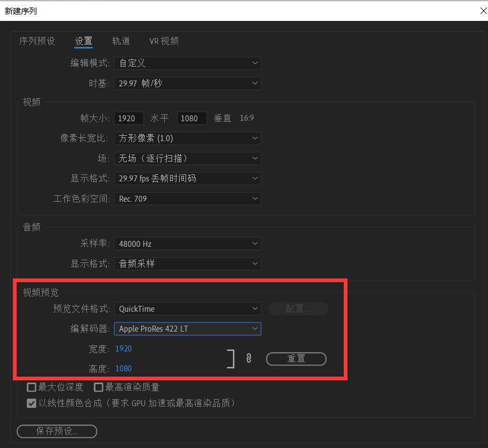Screen dimensions: 488x448
Task: Open the 显示格式 timecode dropdown
Action: [x=188, y=178]
